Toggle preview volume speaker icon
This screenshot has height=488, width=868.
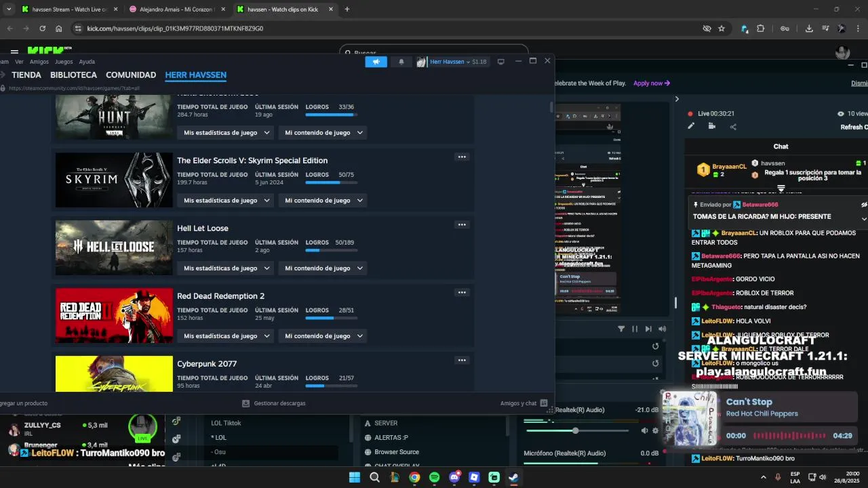click(x=662, y=329)
